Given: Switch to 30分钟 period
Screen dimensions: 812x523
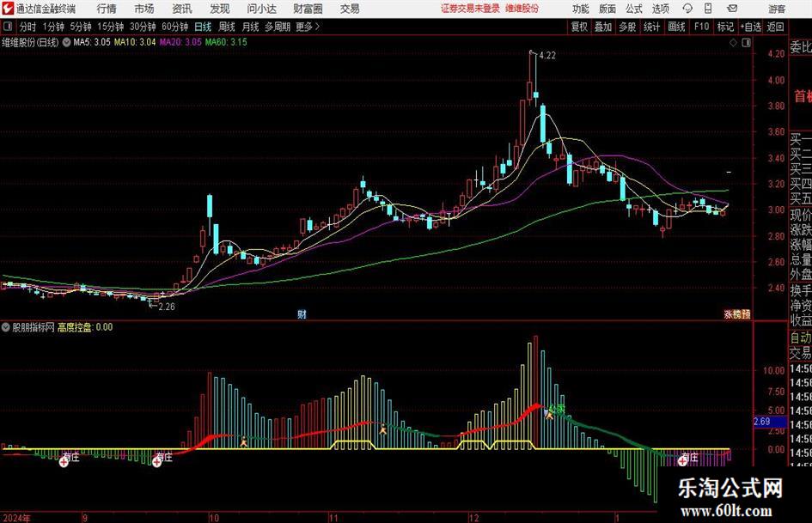Looking at the screenshot, I should point(143,27).
